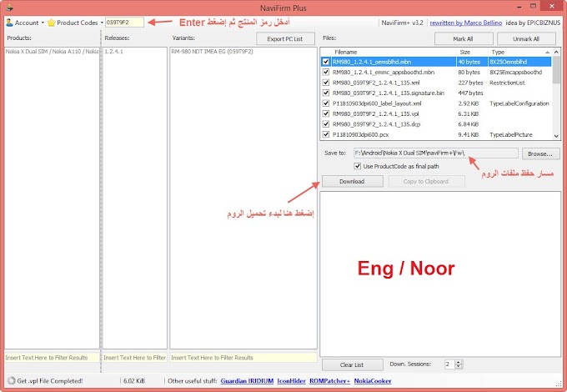This screenshot has height=392, width=567.
Task: Start firmware Download button
Action: pos(353,181)
